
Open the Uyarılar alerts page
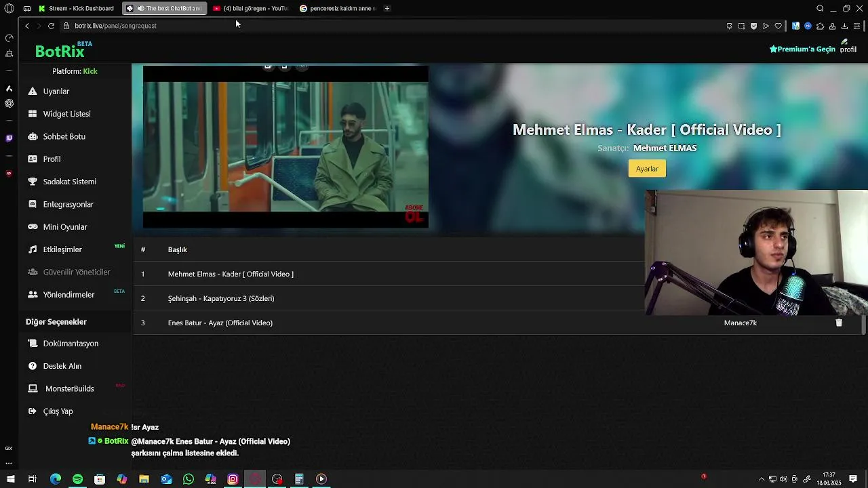coord(56,91)
